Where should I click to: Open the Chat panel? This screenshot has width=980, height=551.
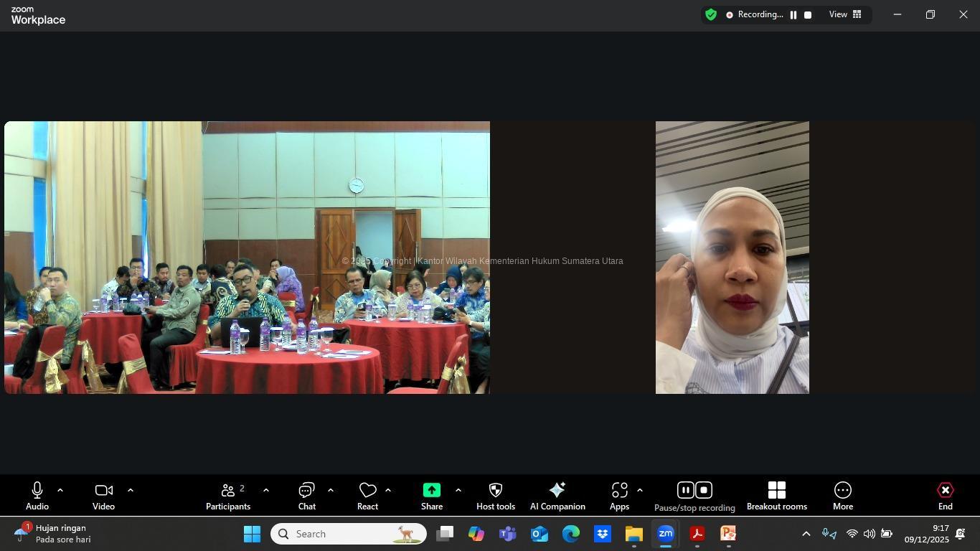[306, 496]
